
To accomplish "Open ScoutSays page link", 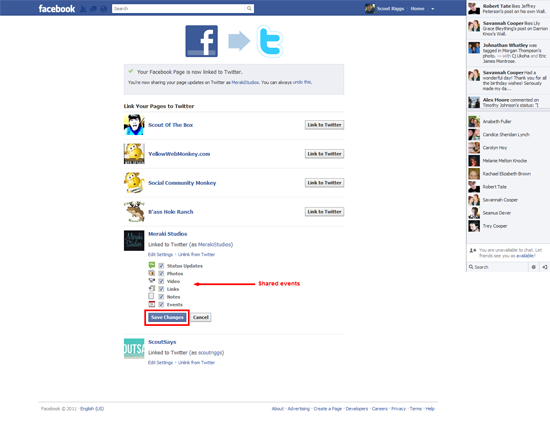I will pos(162,342).
